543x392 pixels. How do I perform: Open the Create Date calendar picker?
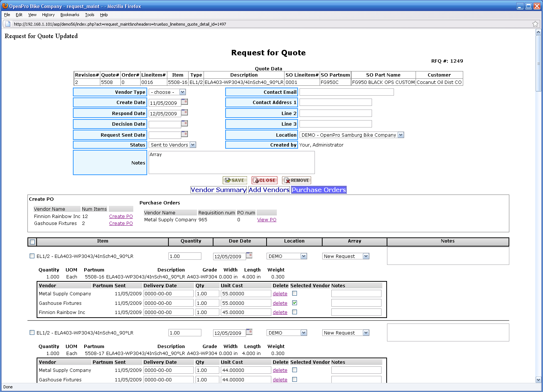185,102
